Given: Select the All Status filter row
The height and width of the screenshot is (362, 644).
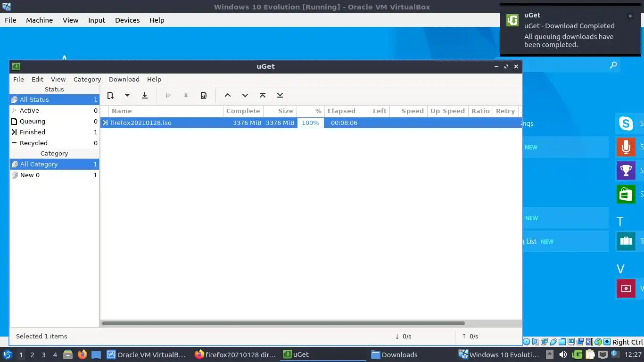Looking at the screenshot, I should pos(54,99).
